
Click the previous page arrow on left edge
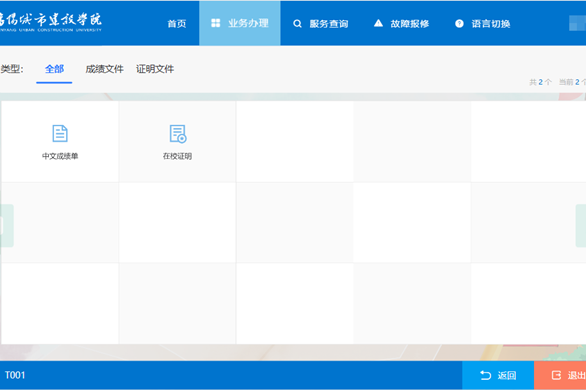pyautogui.click(x=7, y=226)
